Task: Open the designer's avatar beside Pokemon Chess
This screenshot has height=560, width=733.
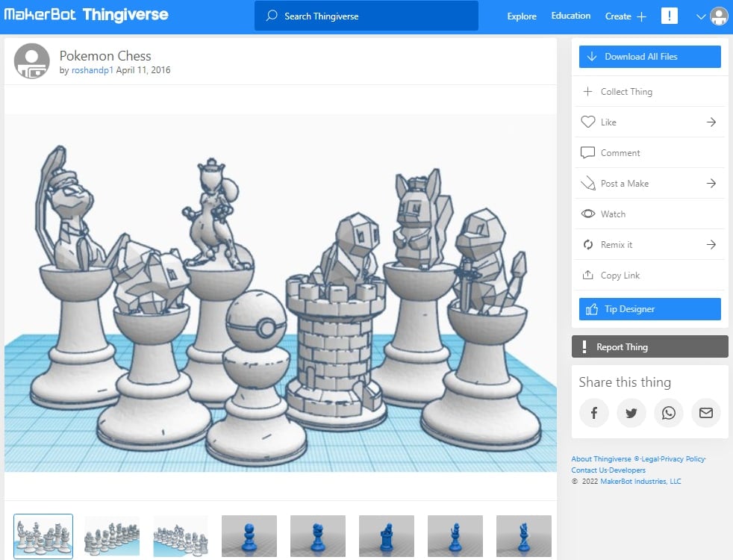Action: (x=32, y=61)
